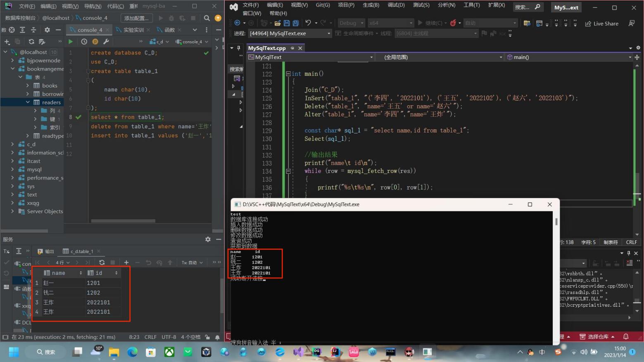Switch to the 实验实训 editor tab

133,30
